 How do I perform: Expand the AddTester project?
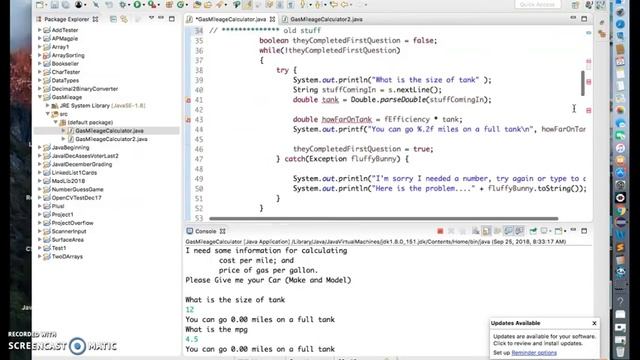[40, 30]
